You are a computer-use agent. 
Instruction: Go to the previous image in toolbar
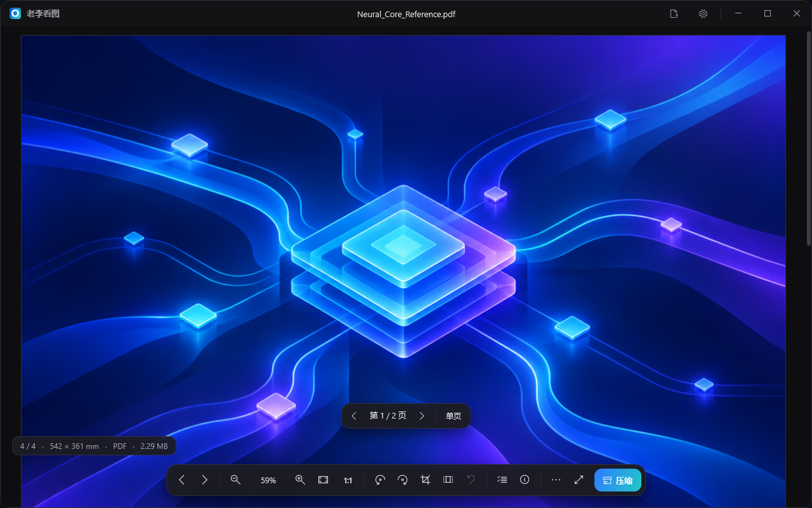(181, 480)
